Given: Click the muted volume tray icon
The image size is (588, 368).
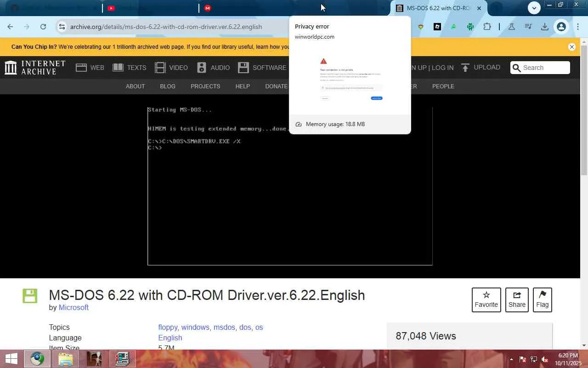Looking at the screenshot, I should click(x=545, y=359).
